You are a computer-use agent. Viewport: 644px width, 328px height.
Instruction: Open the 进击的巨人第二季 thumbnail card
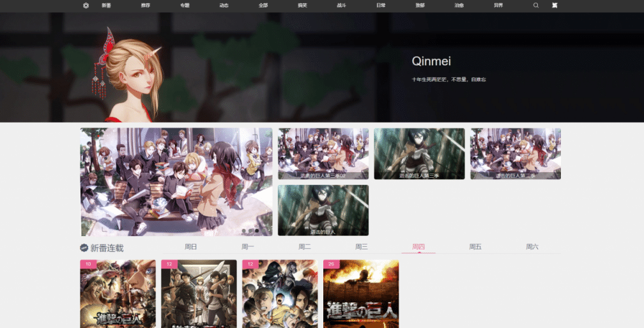pos(516,153)
